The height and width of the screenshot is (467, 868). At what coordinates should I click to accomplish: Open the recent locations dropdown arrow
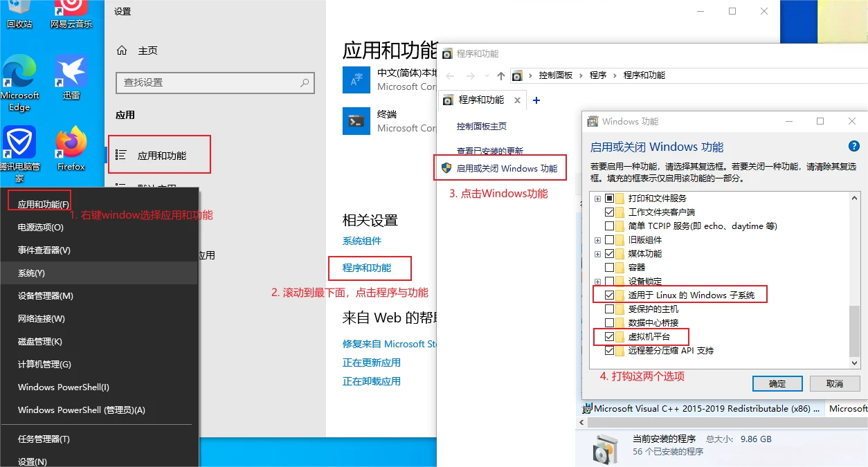[x=486, y=75]
